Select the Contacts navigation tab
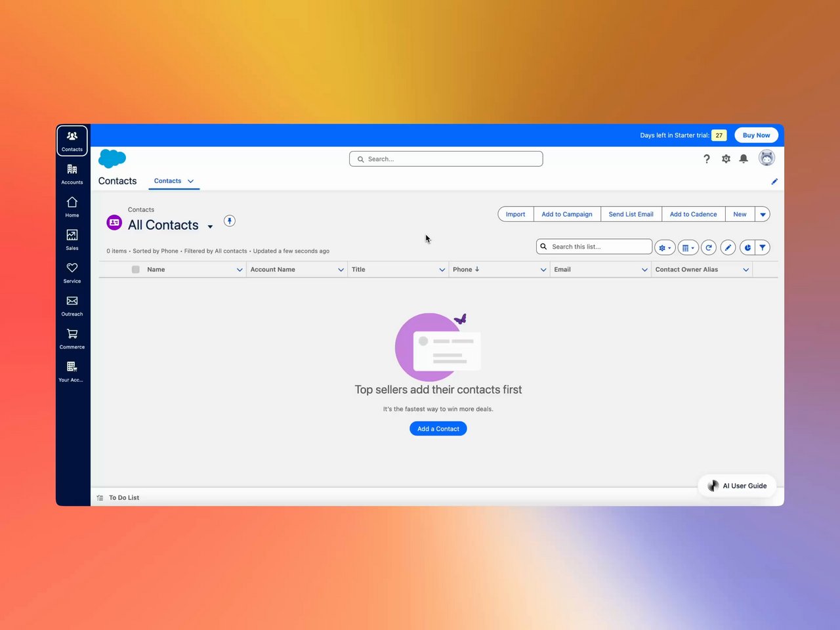 (x=167, y=181)
